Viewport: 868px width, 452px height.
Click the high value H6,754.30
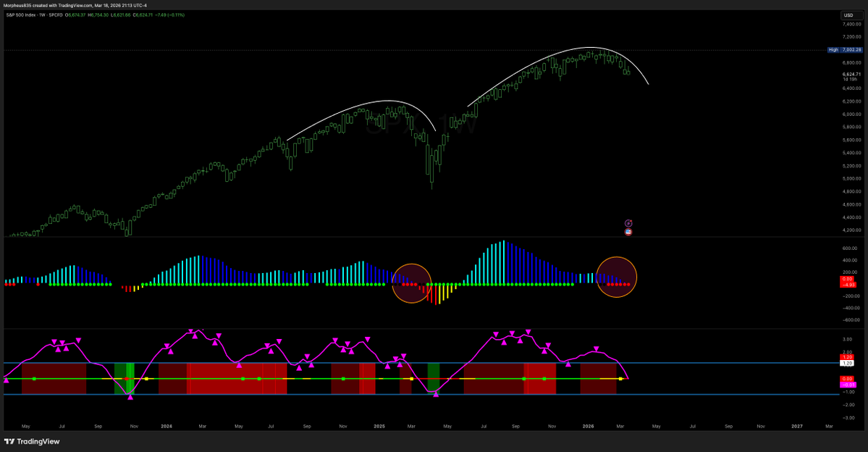(98, 15)
